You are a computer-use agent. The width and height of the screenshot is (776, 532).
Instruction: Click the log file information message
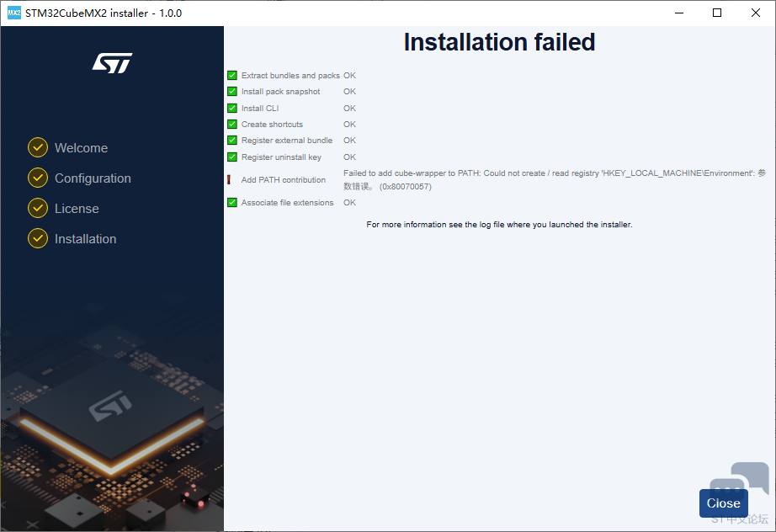click(499, 224)
